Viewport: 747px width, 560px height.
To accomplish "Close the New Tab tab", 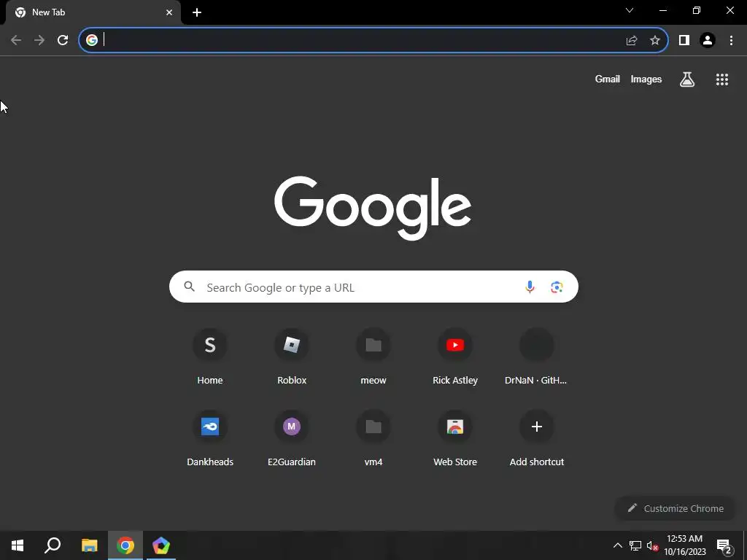I will coord(169,12).
